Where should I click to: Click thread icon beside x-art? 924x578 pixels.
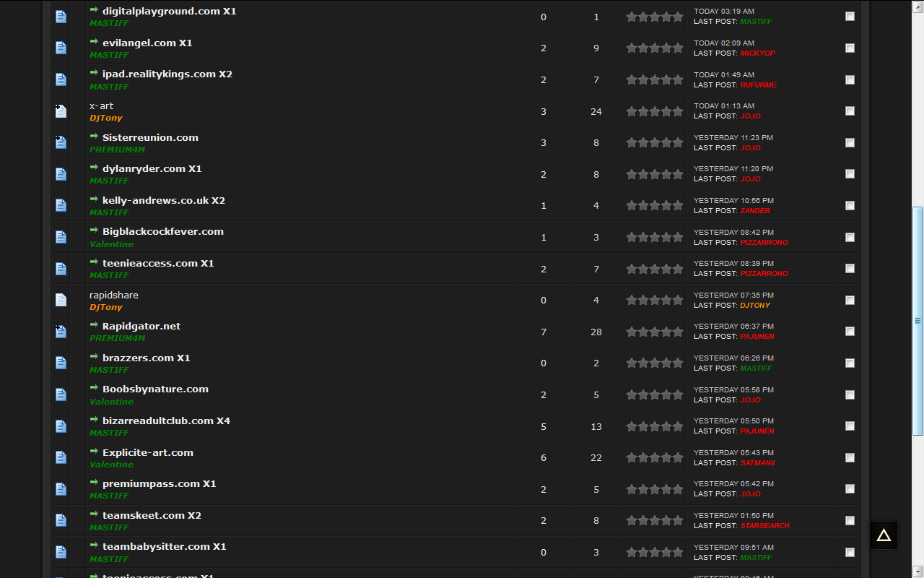[x=61, y=111]
